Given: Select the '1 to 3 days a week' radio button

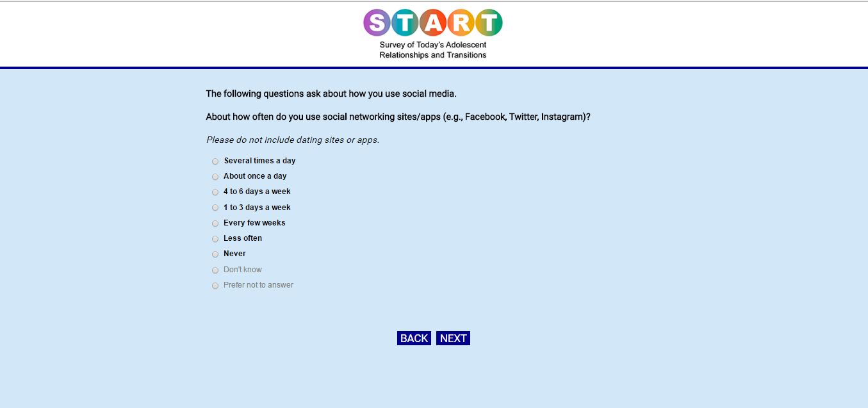Looking at the screenshot, I should pyautogui.click(x=215, y=208).
